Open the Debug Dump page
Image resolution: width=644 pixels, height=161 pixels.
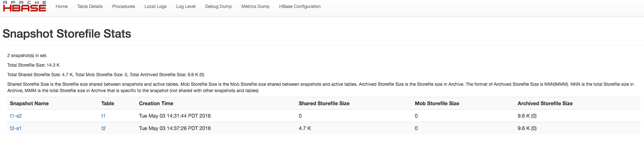pos(218,6)
